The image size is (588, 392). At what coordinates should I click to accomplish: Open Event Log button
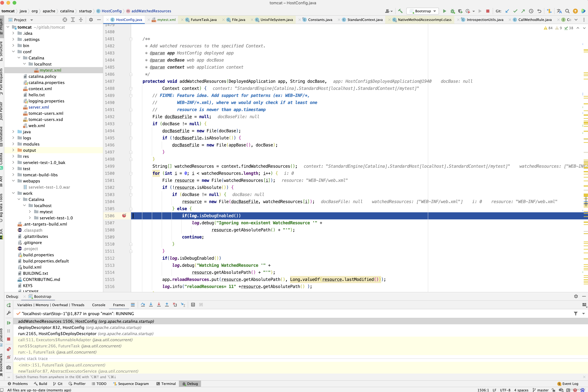click(x=568, y=384)
